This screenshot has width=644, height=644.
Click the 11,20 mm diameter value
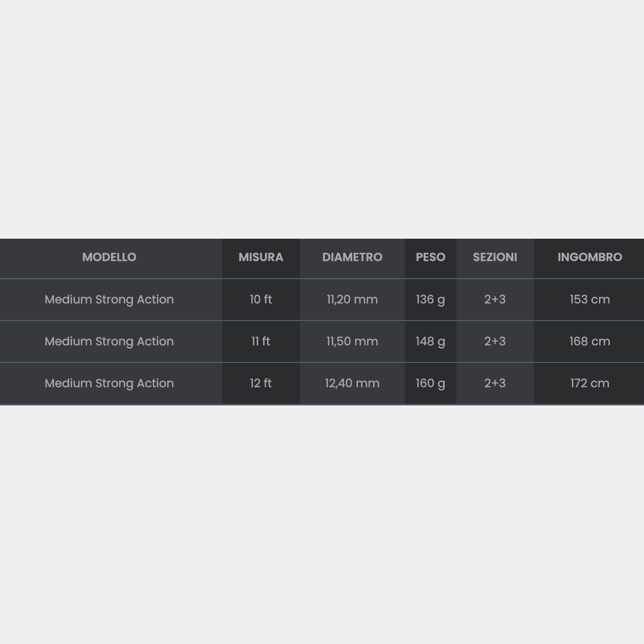352,300
